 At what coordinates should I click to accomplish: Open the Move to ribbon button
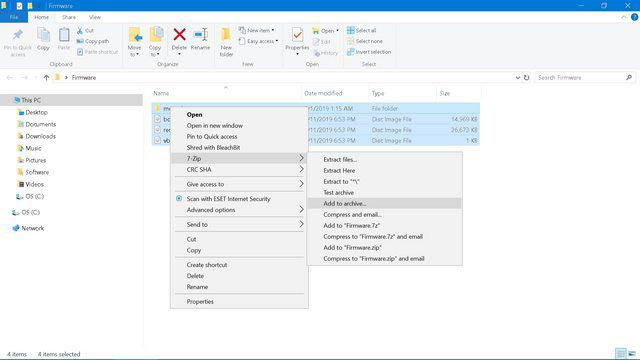click(x=134, y=42)
